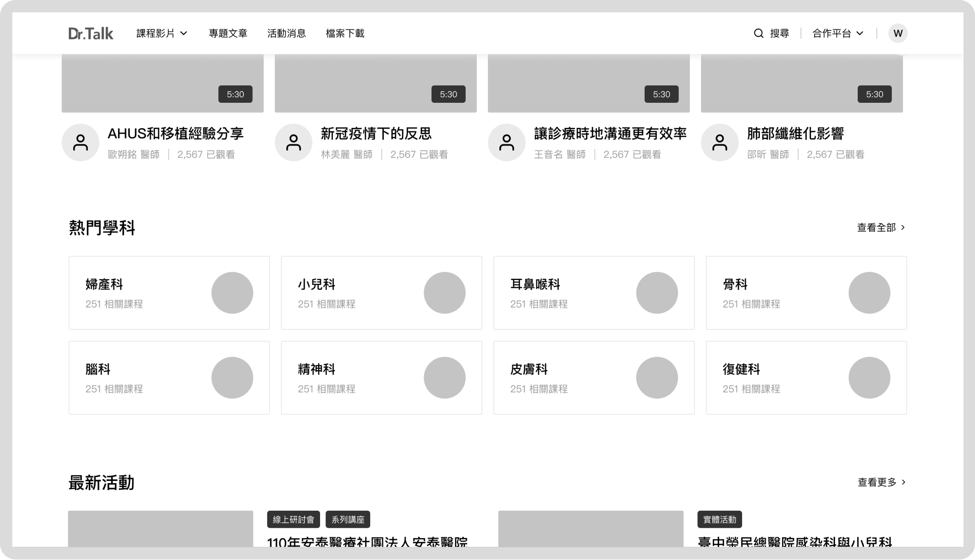Viewport: 975px width, 560px height.
Task: Open the 專題文章 menu item
Action: 228,33
